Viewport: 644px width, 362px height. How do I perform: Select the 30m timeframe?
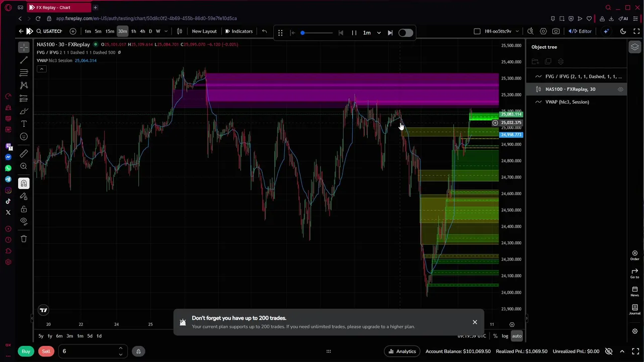pyautogui.click(x=122, y=31)
